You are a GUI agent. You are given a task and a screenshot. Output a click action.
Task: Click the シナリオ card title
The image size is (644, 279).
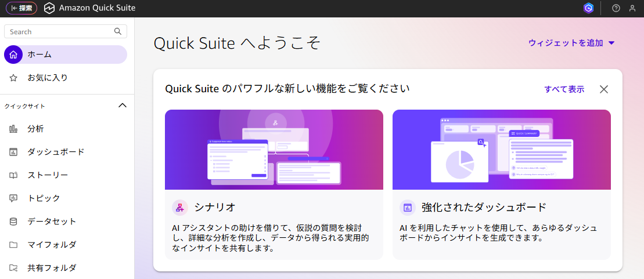pos(215,208)
